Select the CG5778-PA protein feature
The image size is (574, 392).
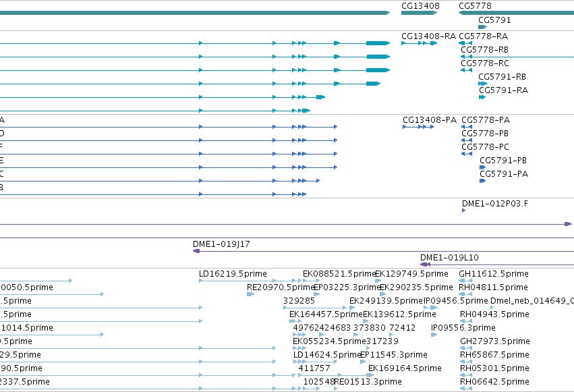click(467, 127)
